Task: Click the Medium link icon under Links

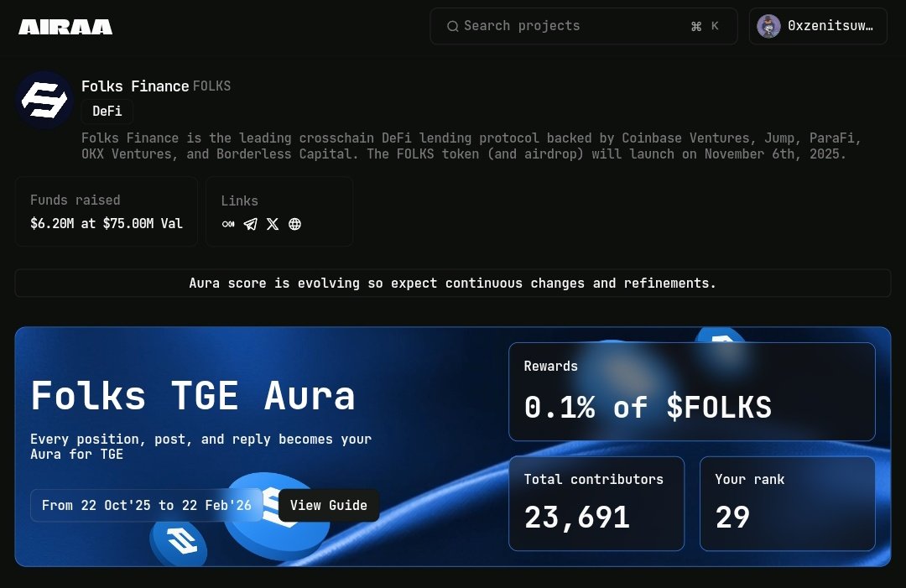Action: (x=228, y=224)
